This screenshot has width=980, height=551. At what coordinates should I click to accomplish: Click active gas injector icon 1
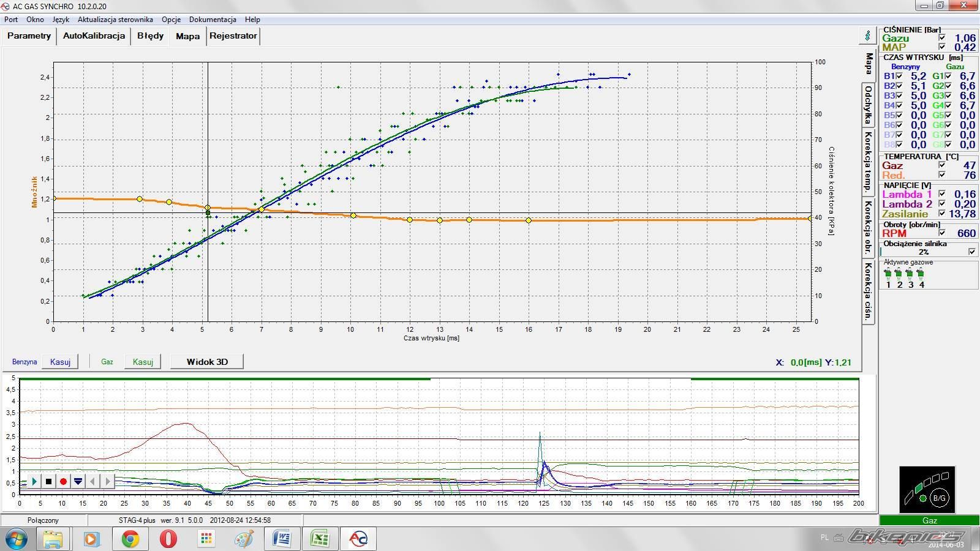888,275
